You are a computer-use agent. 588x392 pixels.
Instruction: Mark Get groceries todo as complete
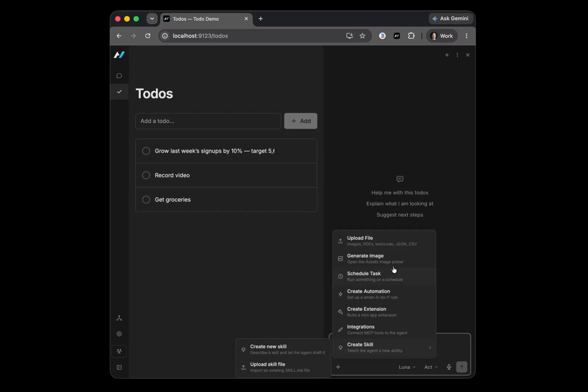(146, 199)
